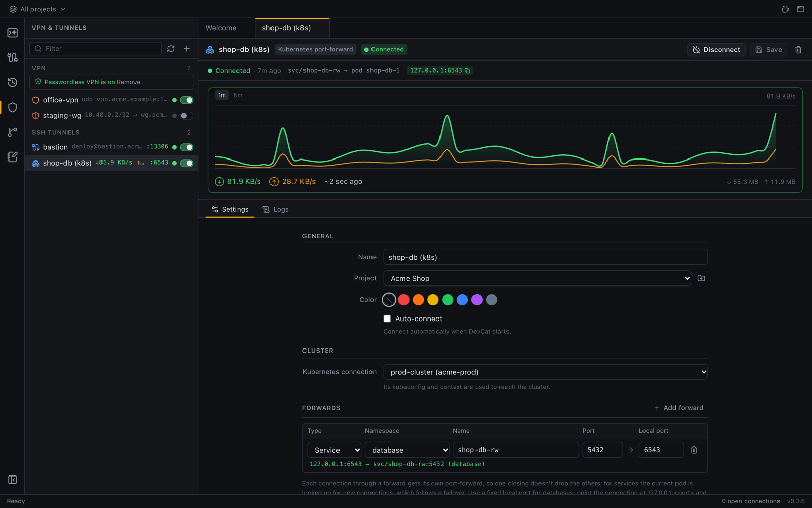Collapse the sidebar panel icon
Viewport: 812px width, 508px height.
[x=12, y=480]
